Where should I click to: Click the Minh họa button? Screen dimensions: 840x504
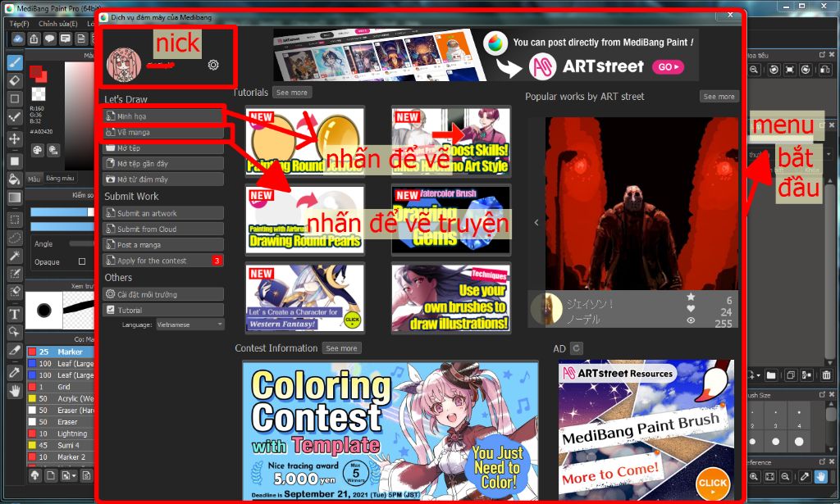point(163,116)
